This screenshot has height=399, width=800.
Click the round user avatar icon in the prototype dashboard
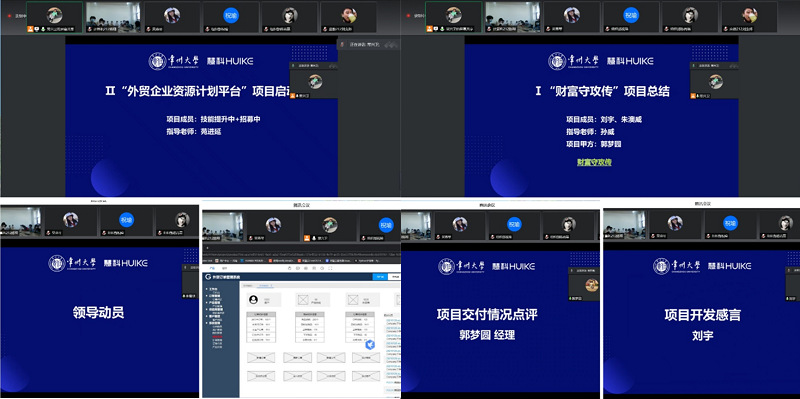tap(254, 300)
